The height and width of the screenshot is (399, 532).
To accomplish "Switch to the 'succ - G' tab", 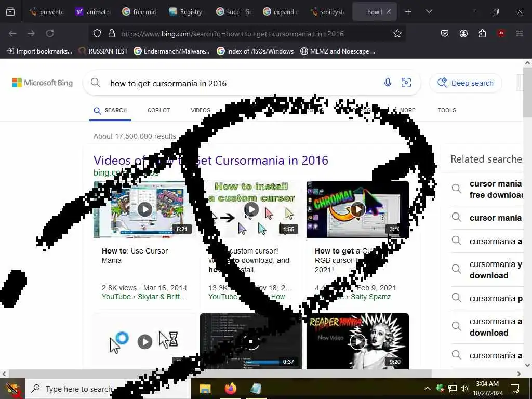I will pos(233,12).
